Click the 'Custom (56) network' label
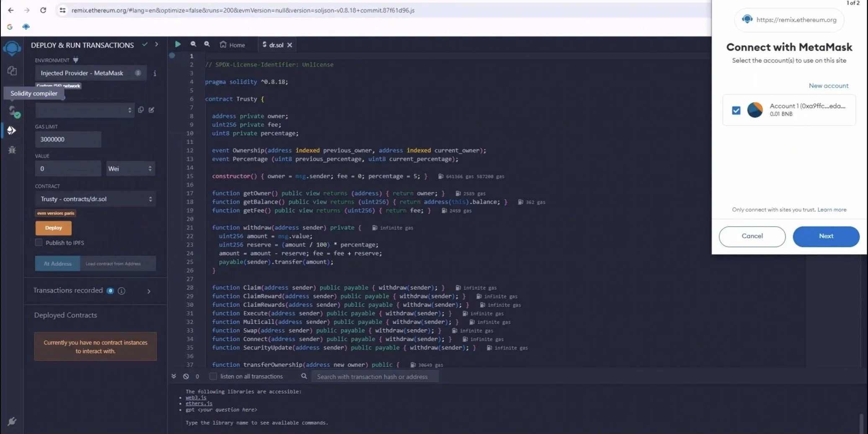The height and width of the screenshot is (434, 868). coord(58,86)
